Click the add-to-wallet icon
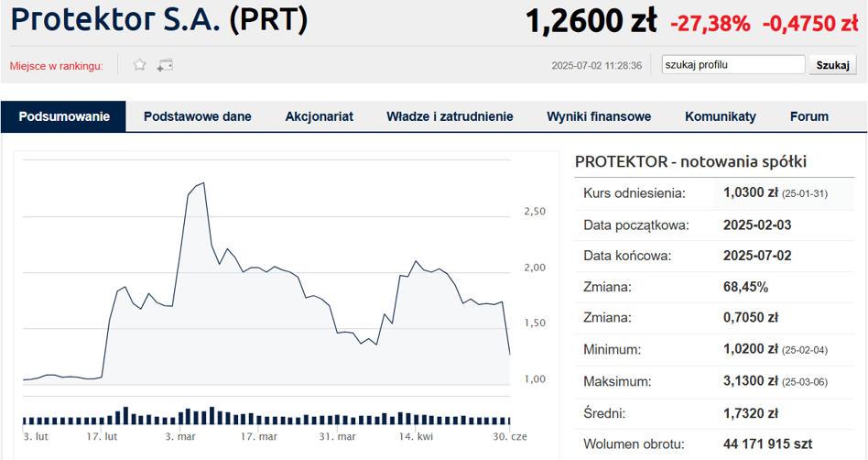This screenshot has width=868, height=460. click(165, 65)
